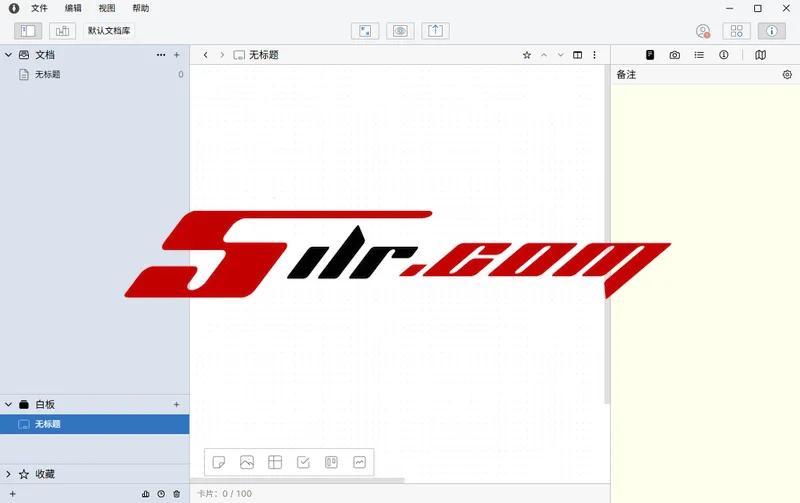Toggle split view layout icon

(x=578, y=55)
